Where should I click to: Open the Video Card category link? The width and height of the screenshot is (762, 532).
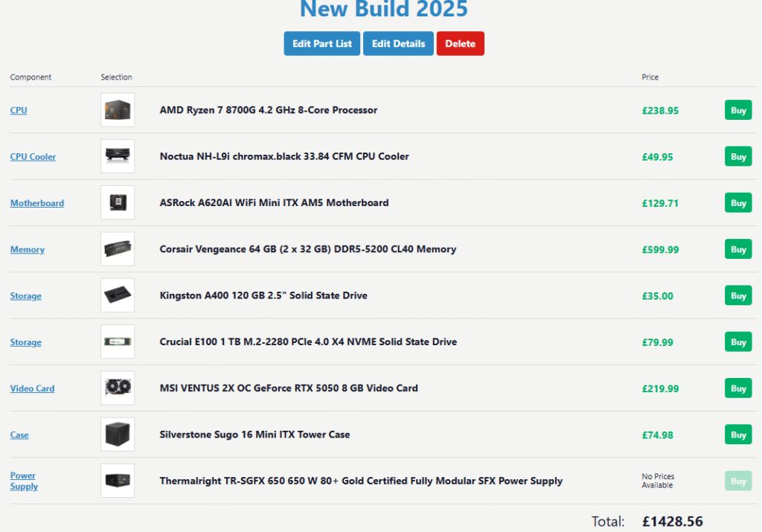coord(32,388)
